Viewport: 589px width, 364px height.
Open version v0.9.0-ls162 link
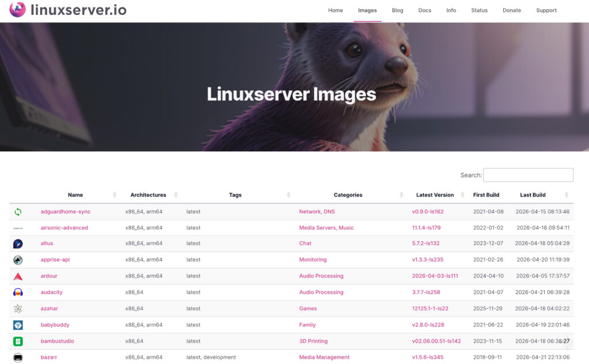pos(427,212)
